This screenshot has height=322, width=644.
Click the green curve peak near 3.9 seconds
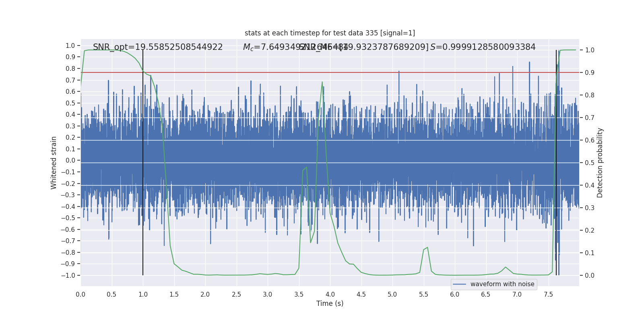[322, 83]
